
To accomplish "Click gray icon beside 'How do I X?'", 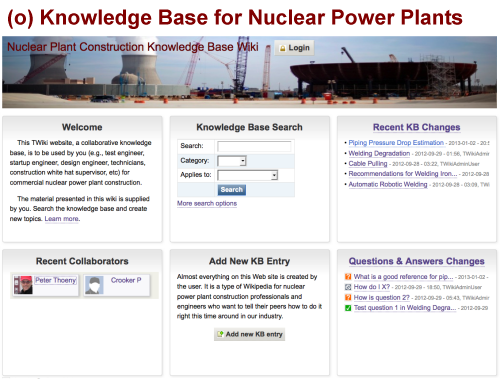I will pos(348,287).
